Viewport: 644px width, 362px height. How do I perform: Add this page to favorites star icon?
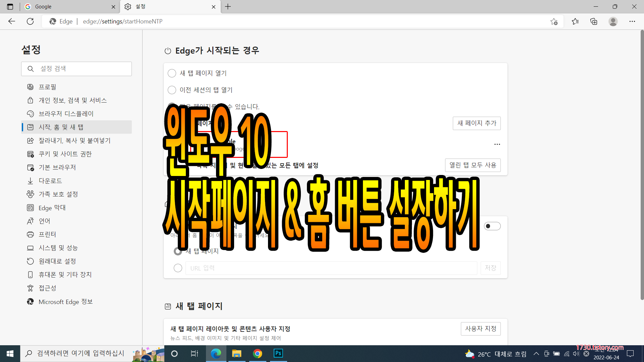554,21
